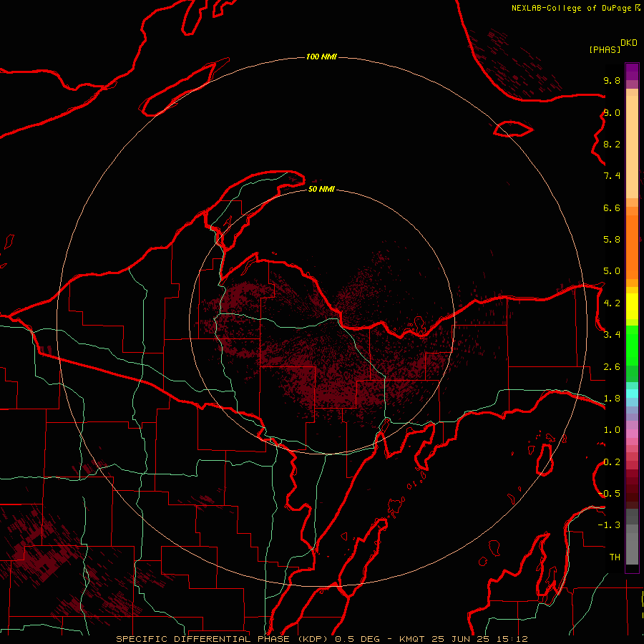Pick the cyan band of the color scale
Image resolution: width=644 pixels, height=644 pixels.
tap(632, 394)
